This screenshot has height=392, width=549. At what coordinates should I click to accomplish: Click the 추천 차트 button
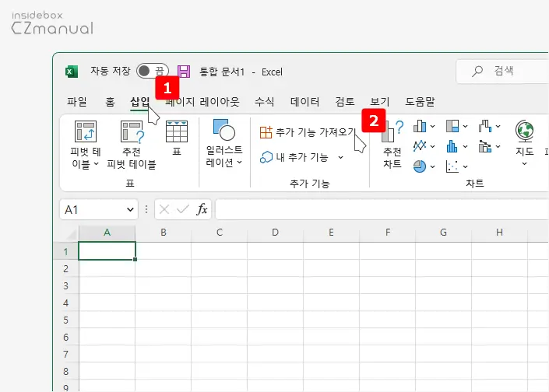392,144
